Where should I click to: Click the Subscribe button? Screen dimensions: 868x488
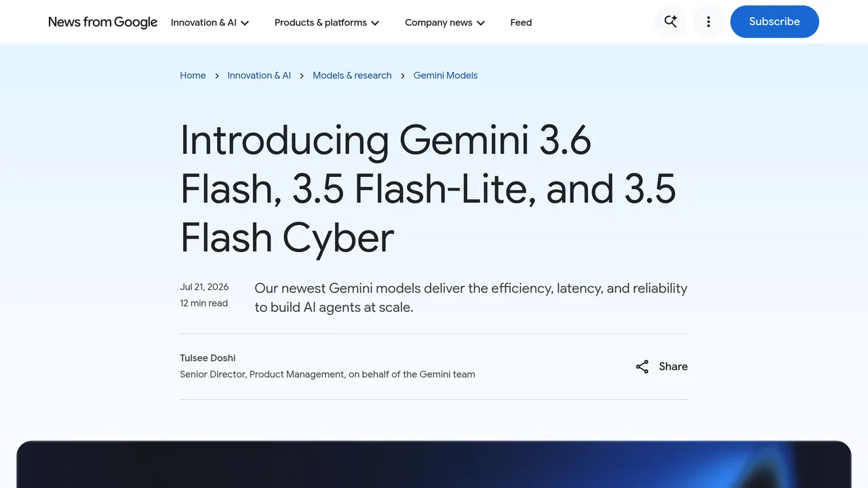[x=774, y=22]
